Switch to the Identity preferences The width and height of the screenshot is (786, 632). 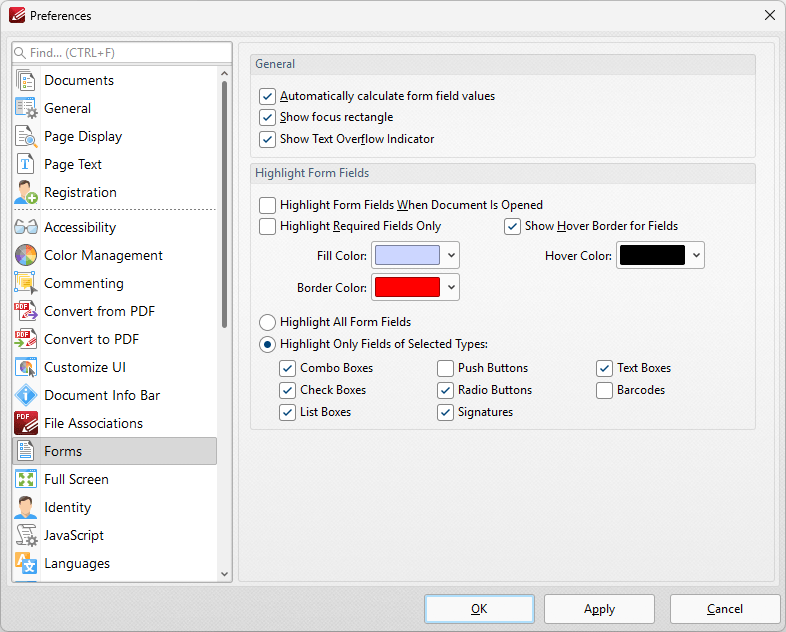click(x=115, y=507)
